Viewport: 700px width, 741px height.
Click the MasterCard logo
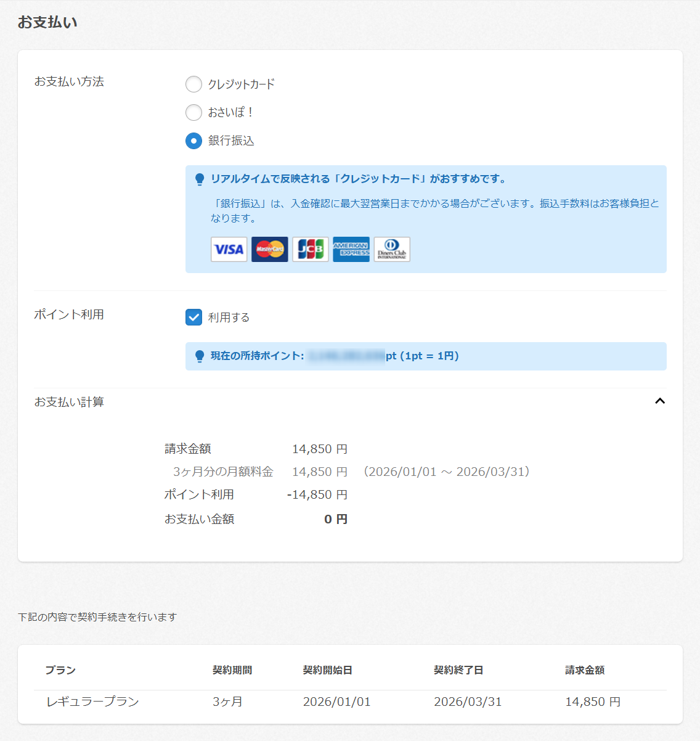coord(269,250)
